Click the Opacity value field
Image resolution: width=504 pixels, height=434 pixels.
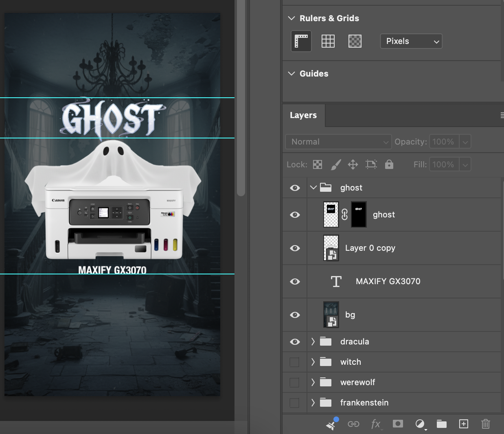tap(444, 142)
